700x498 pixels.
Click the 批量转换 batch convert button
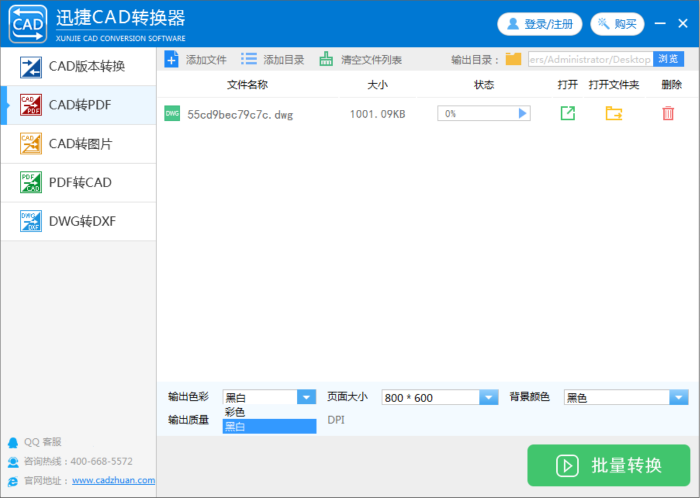[x=608, y=465]
